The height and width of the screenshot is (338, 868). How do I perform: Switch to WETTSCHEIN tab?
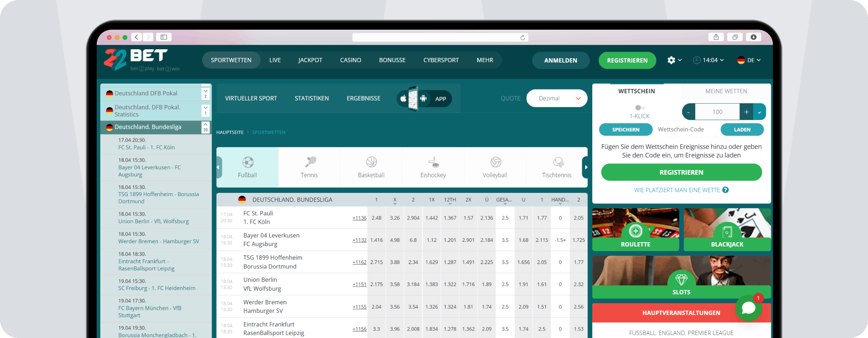637,91
